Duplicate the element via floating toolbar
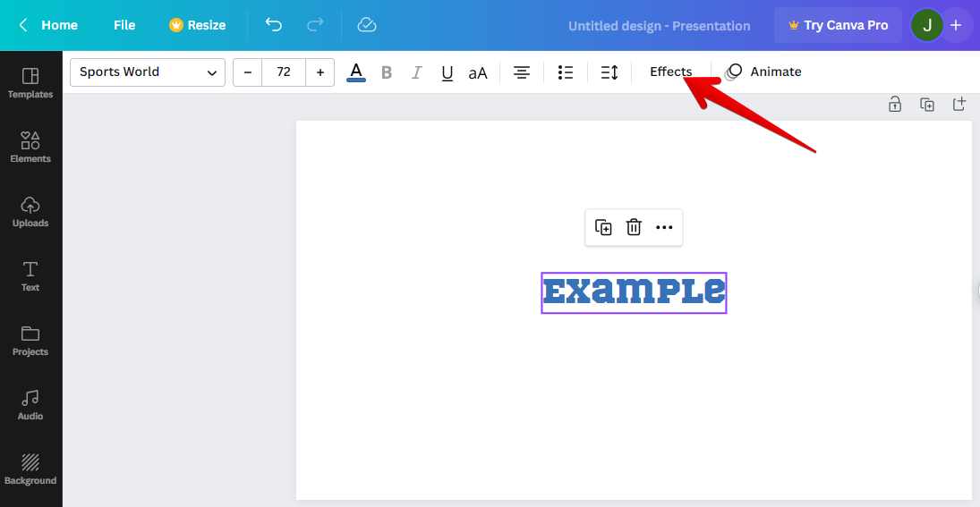 pos(603,227)
